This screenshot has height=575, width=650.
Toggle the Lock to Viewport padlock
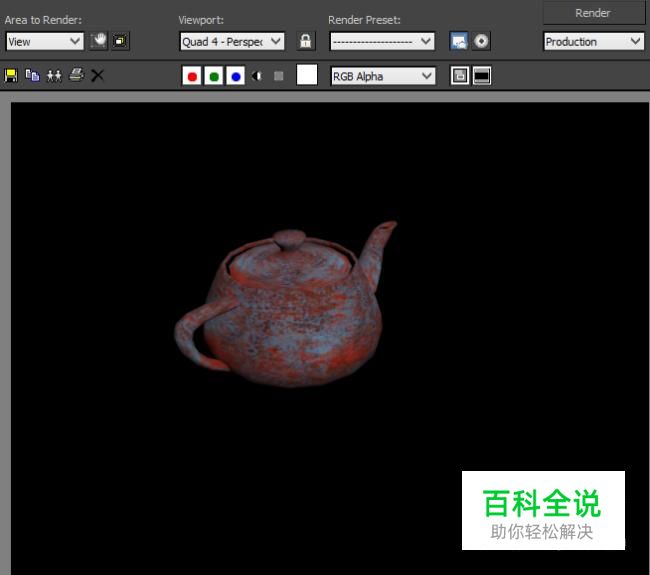pos(306,41)
